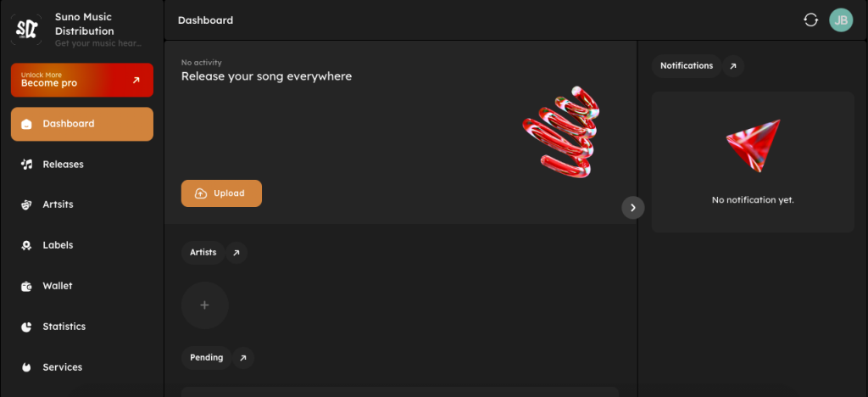Add a new artist with plus button
The height and width of the screenshot is (397, 868).
click(x=205, y=305)
